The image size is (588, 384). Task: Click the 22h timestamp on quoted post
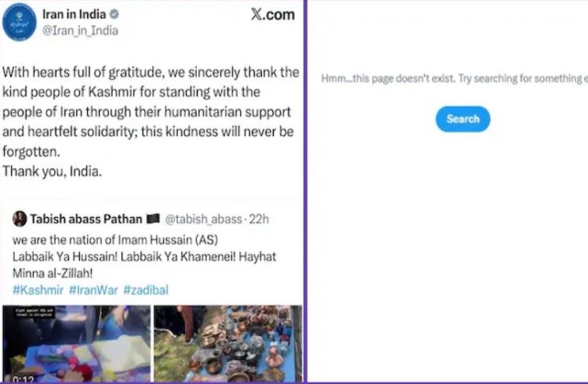coord(259,219)
